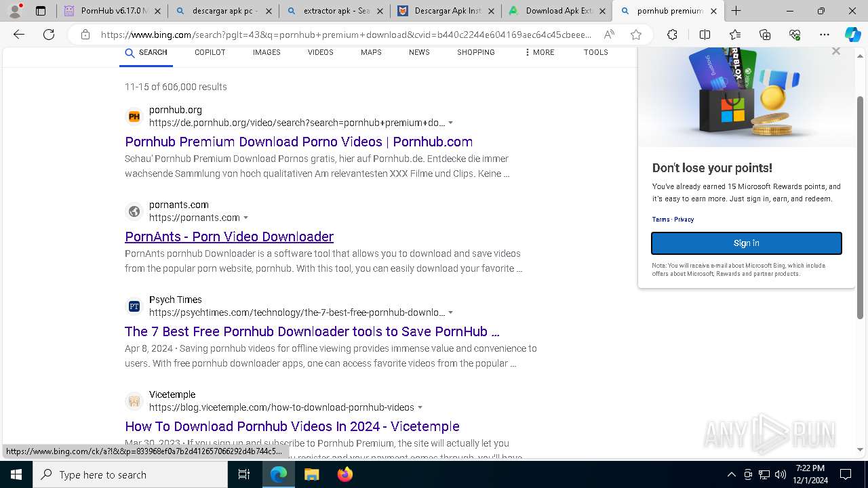Open File Explorer from the taskbar

(311, 474)
